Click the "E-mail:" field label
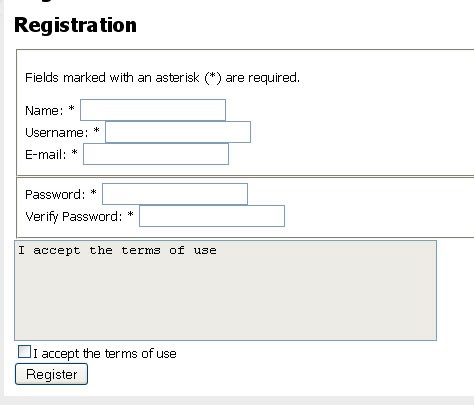 click(x=46, y=155)
